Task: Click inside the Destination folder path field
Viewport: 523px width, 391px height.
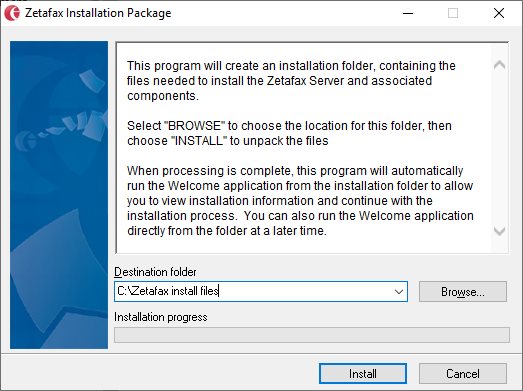Action: coord(253,292)
